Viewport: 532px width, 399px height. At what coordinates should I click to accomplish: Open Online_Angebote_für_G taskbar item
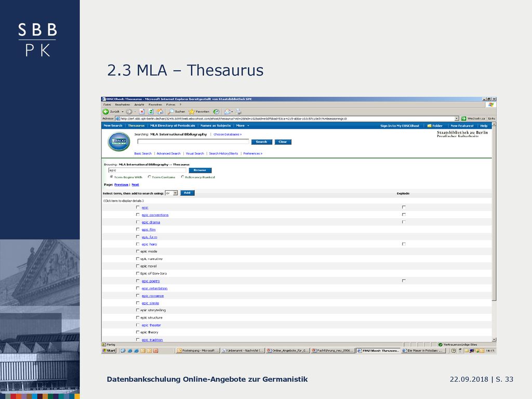point(288,351)
